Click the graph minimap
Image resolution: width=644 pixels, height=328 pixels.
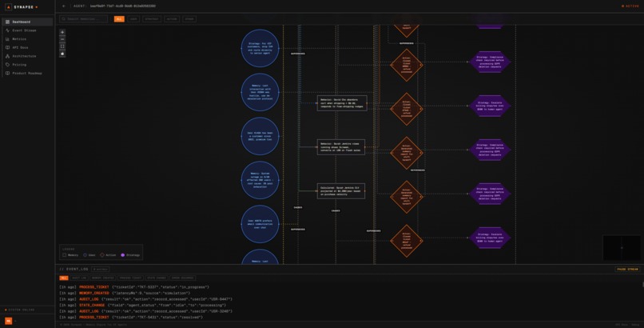pyautogui.click(x=622, y=247)
